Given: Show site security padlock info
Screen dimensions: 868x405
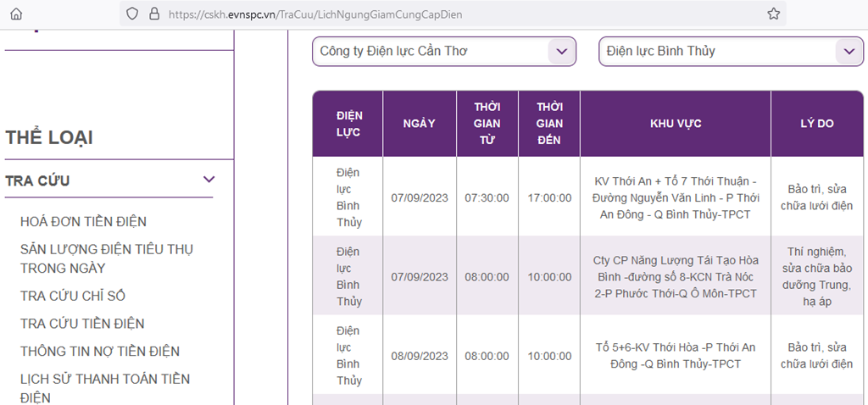Looking at the screenshot, I should click(154, 14).
